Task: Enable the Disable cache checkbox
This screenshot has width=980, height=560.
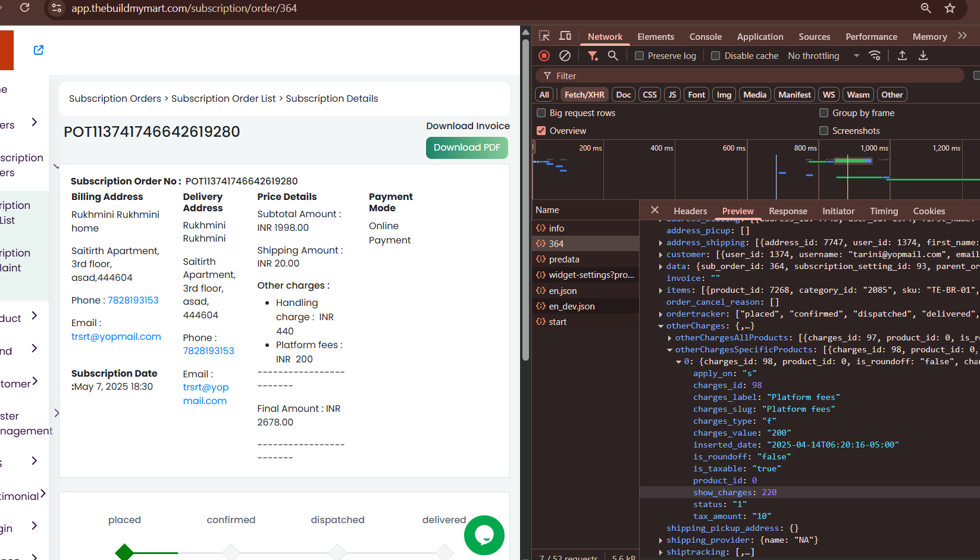Action: pyautogui.click(x=716, y=55)
